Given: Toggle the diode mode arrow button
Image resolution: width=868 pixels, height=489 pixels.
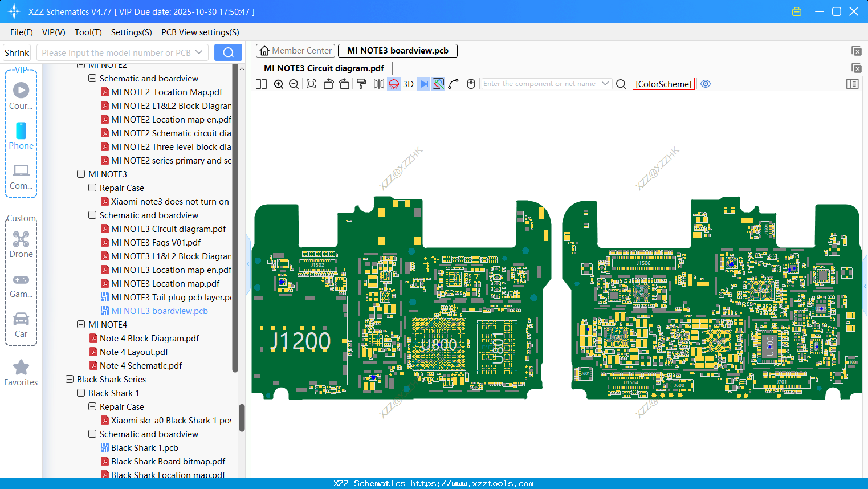Looking at the screenshot, I should click(x=423, y=84).
